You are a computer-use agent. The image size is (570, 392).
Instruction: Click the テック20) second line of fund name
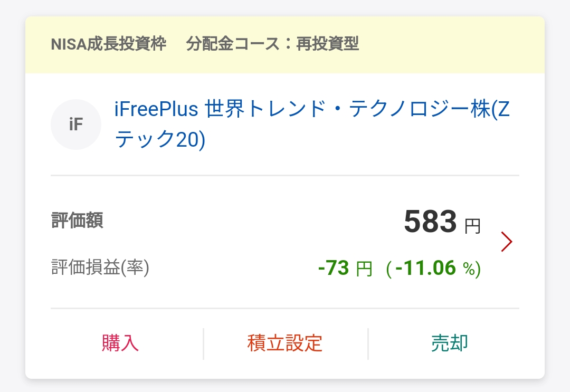160,139
